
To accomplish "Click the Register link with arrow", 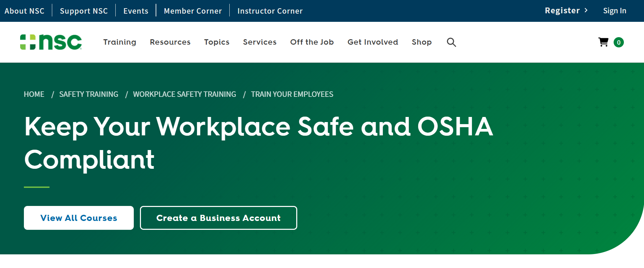I will pyautogui.click(x=566, y=11).
